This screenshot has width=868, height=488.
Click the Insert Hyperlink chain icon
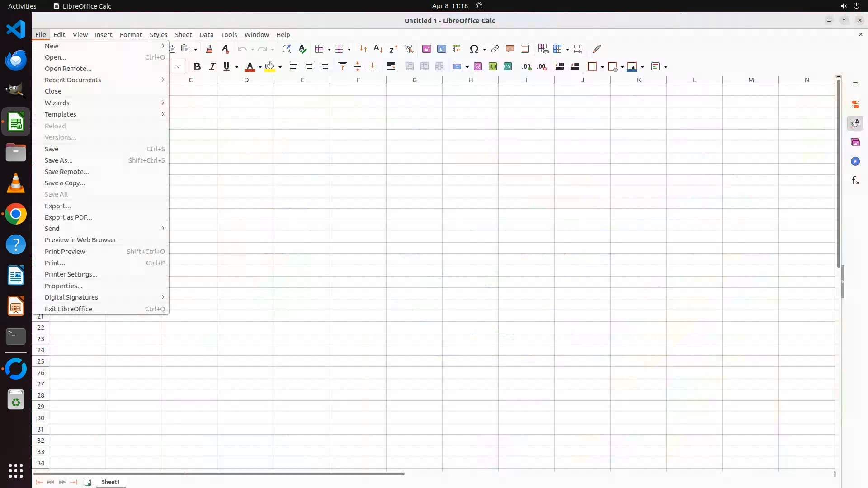click(x=495, y=49)
